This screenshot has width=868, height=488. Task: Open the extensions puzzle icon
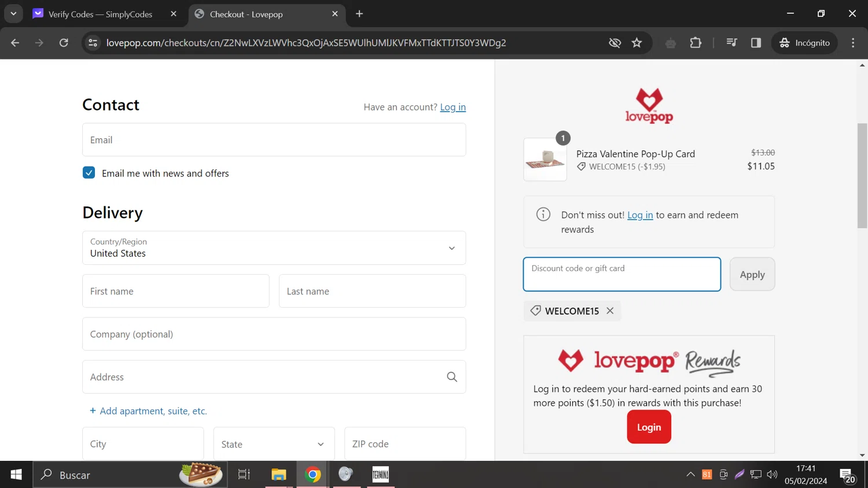click(696, 43)
